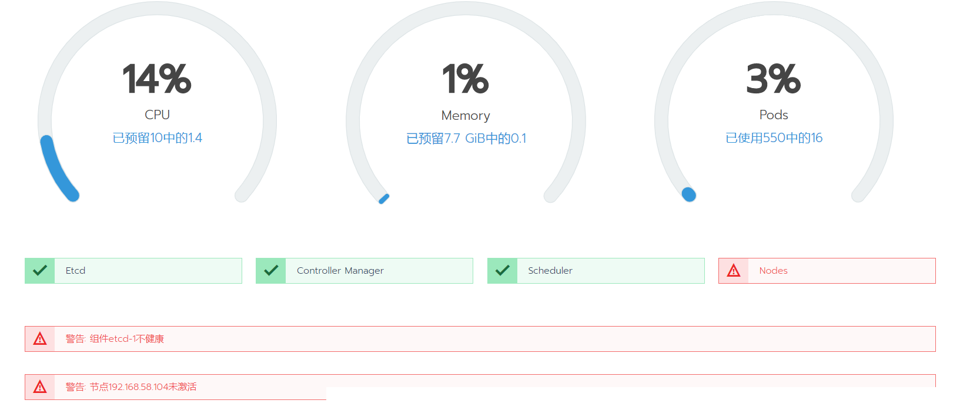Click warning icon of etcd-1 unhealthy alert
Screen dimensions: 980x410
coord(40,339)
